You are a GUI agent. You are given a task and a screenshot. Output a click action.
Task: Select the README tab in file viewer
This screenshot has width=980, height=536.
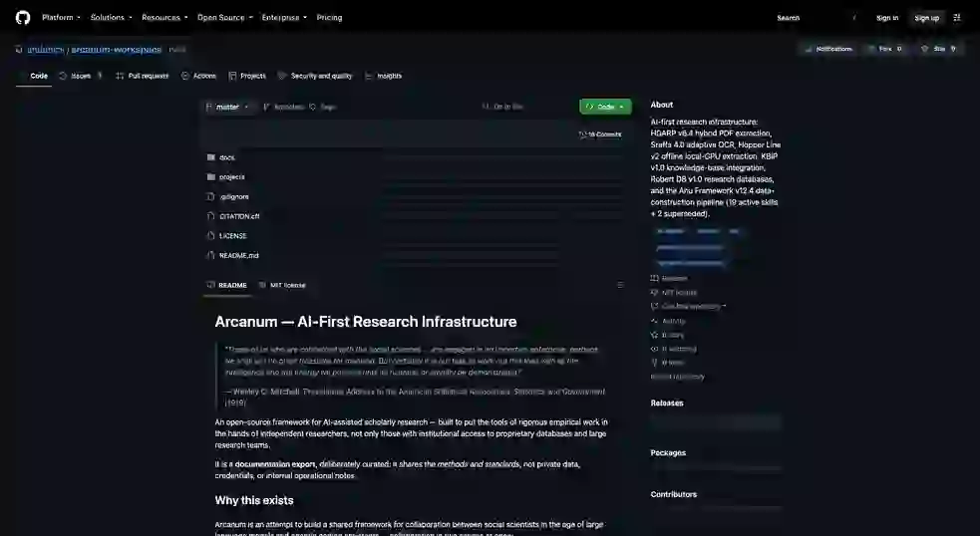[227, 285]
